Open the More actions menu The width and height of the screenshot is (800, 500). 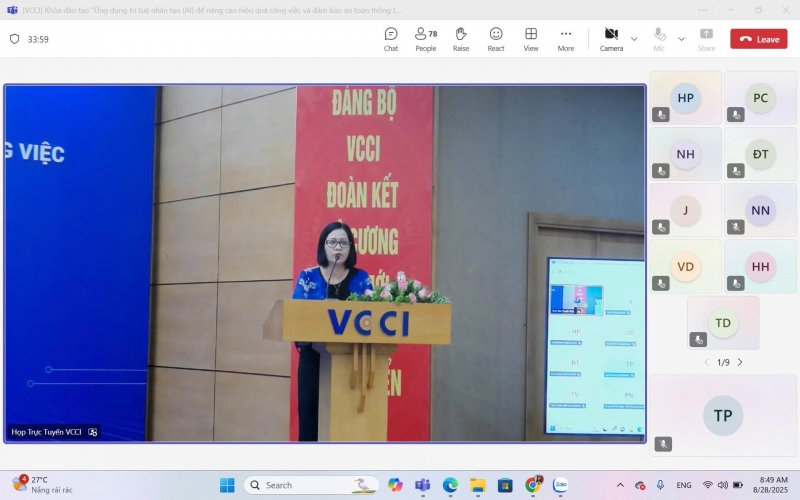tap(566, 39)
